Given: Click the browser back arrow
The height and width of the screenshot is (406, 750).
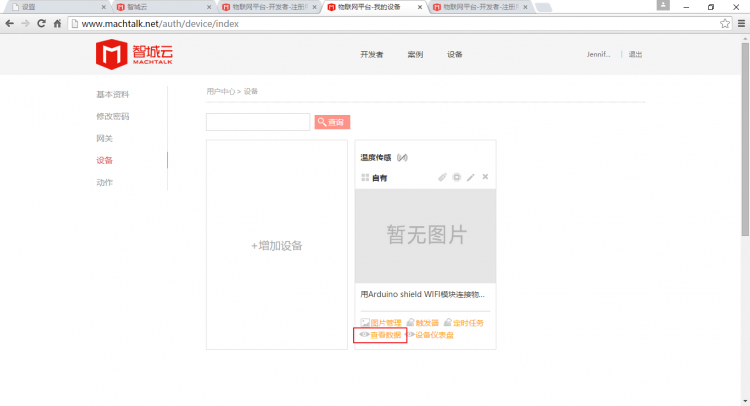Looking at the screenshot, I should click(x=10, y=23).
